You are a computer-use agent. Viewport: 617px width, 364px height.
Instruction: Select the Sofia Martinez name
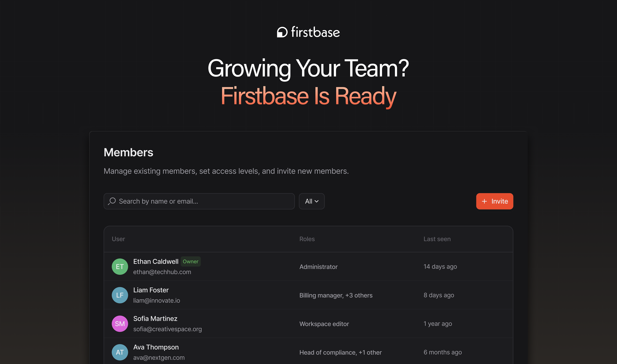pyautogui.click(x=155, y=319)
